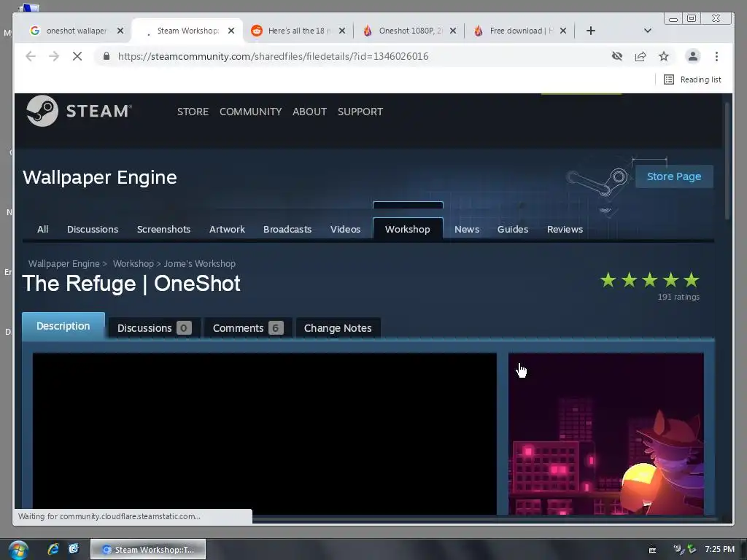
Task: Click the five-star rating
Action: 650,280
